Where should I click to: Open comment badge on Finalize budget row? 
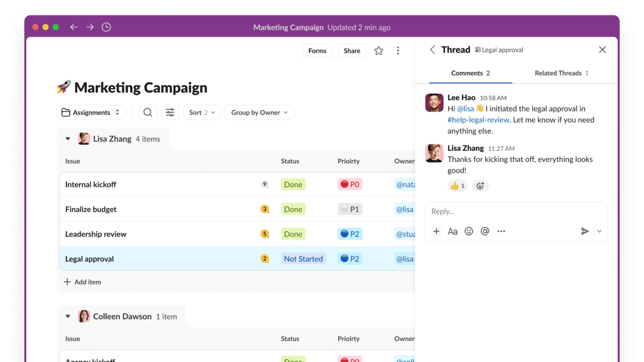pyautogui.click(x=265, y=209)
